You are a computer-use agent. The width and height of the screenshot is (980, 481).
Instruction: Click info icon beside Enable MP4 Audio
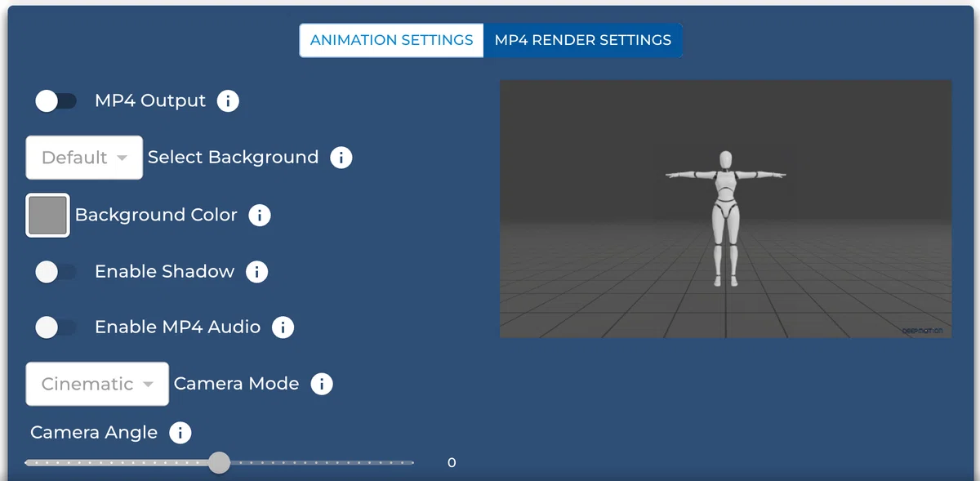coord(283,327)
